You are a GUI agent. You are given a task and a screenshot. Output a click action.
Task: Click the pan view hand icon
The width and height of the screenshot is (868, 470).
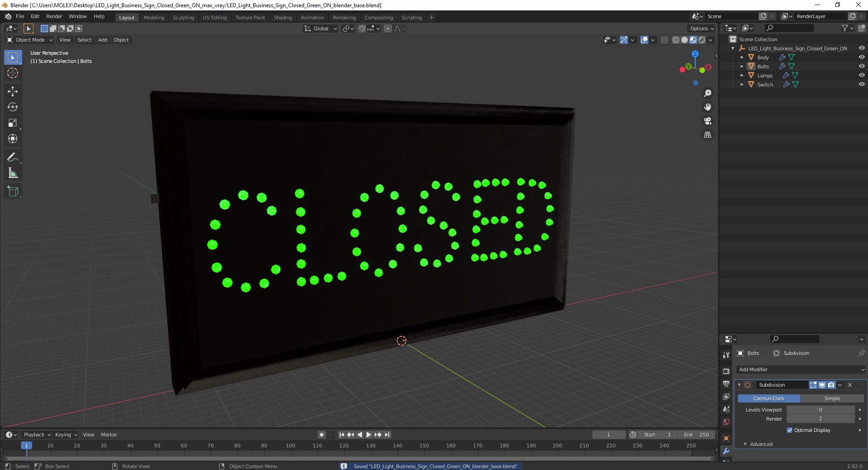708,107
